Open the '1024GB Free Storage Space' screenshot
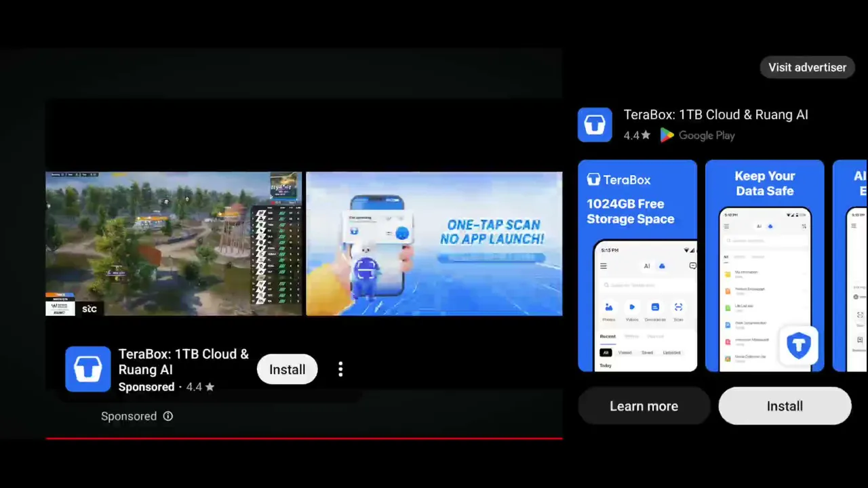Image resolution: width=868 pixels, height=488 pixels. coord(637,266)
